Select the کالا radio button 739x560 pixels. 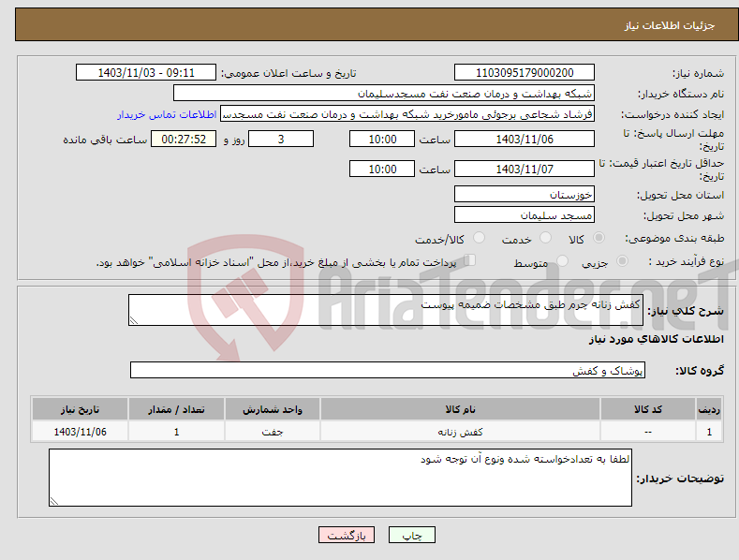[x=599, y=238]
